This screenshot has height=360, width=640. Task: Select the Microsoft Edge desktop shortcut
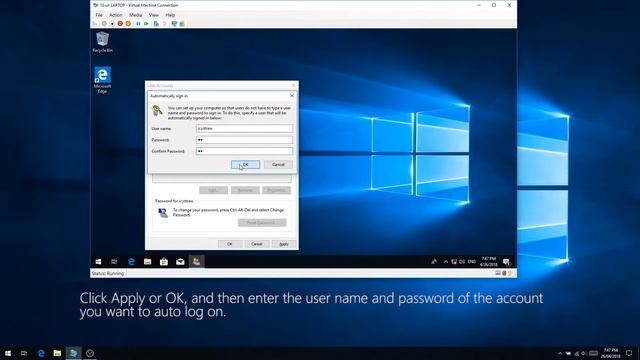[102, 80]
